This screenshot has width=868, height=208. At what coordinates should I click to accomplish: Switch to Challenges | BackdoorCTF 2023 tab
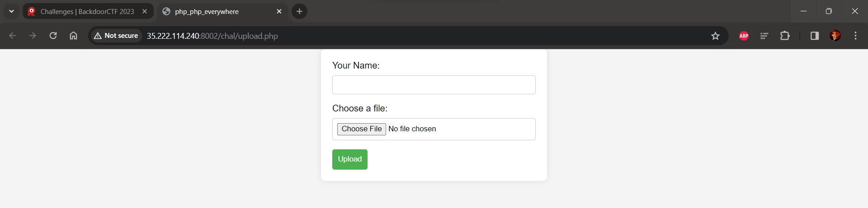(x=87, y=11)
